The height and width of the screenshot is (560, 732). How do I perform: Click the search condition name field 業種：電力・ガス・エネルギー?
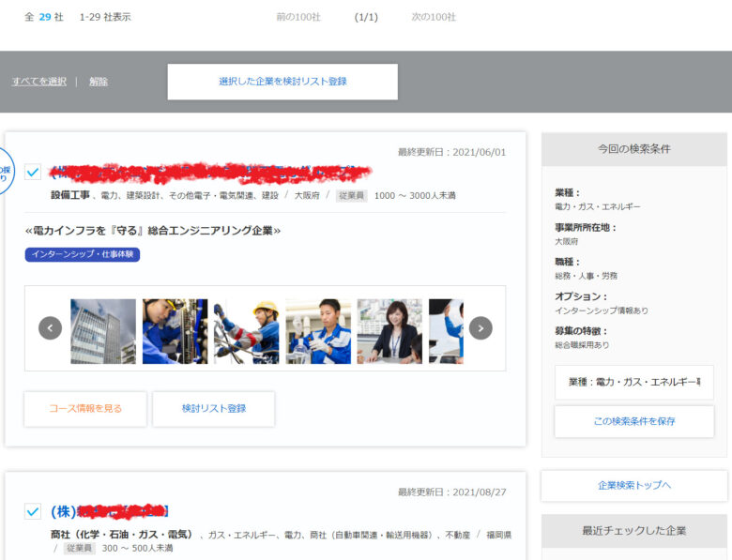[634, 382]
